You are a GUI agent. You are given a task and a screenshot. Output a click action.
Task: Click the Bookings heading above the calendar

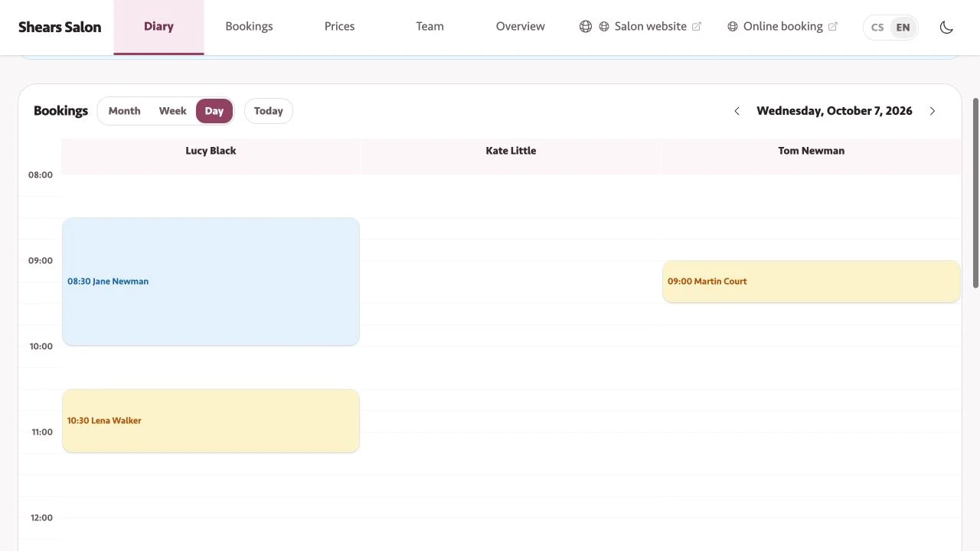60,111
